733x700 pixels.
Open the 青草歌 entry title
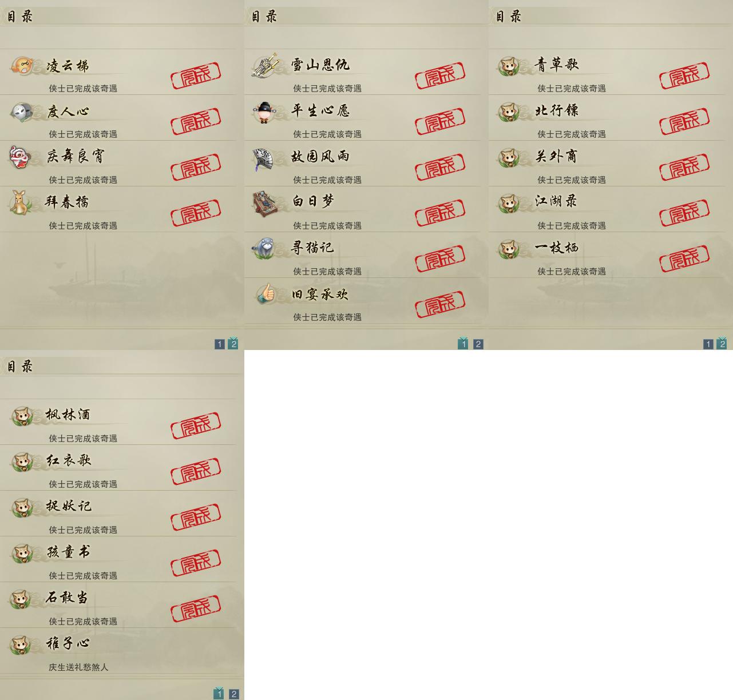557,64
